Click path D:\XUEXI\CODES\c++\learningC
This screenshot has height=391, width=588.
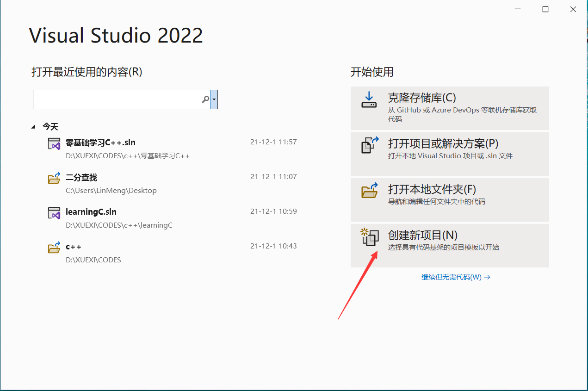tap(119, 225)
